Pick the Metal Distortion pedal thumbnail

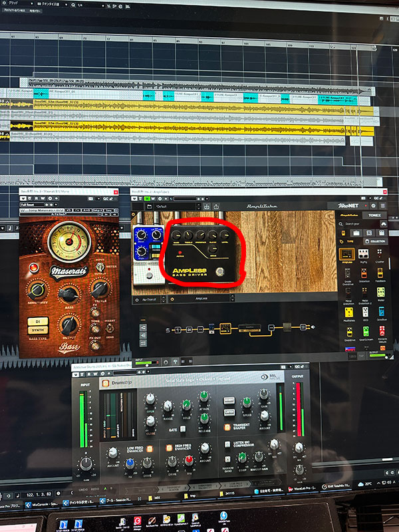[348, 293]
